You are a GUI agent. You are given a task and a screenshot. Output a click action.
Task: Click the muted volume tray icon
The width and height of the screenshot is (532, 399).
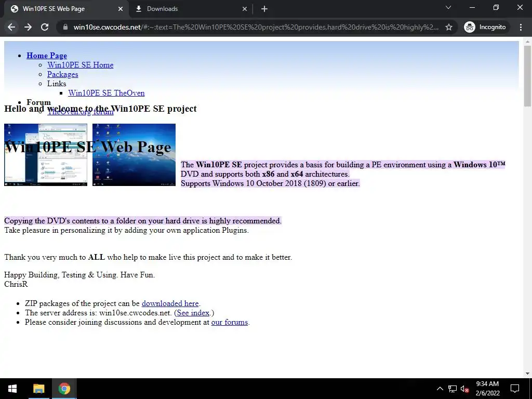tap(464, 389)
